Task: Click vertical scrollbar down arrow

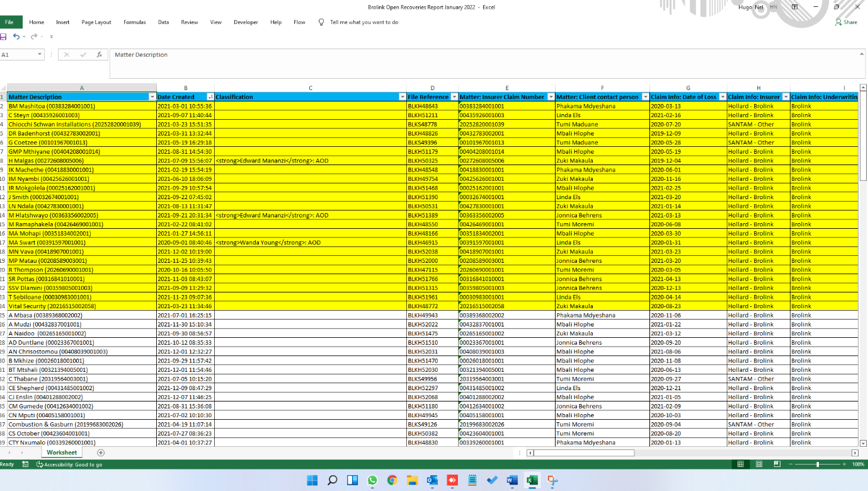Action: tap(864, 443)
